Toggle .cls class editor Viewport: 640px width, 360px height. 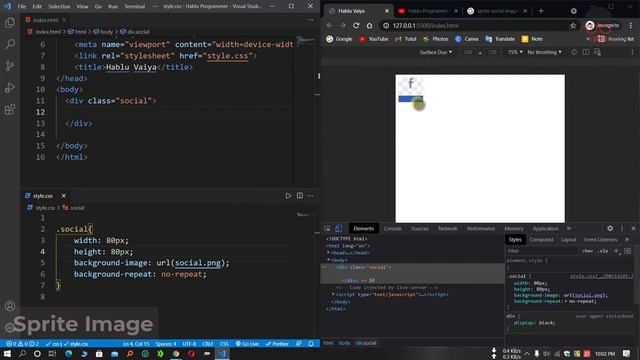pos(603,251)
